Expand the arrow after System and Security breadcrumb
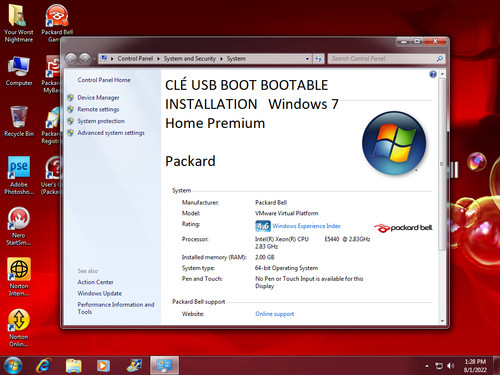500x375 pixels. (221, 59)
